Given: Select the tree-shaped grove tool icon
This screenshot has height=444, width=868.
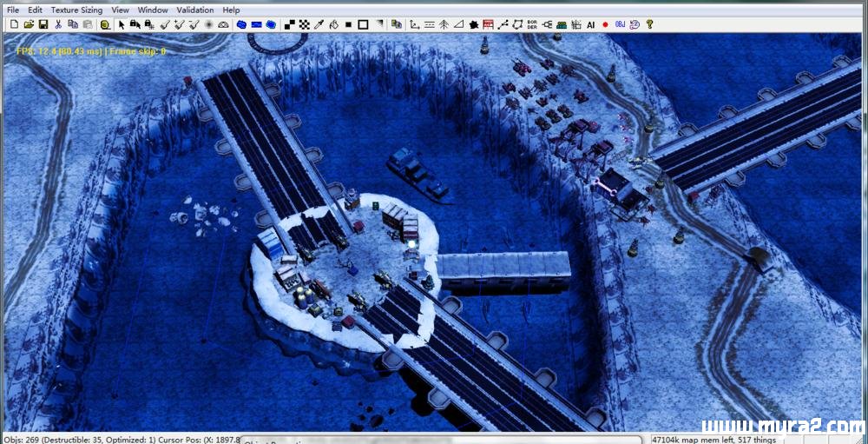Looking at the screenshot, I should (x=444, y=24).
